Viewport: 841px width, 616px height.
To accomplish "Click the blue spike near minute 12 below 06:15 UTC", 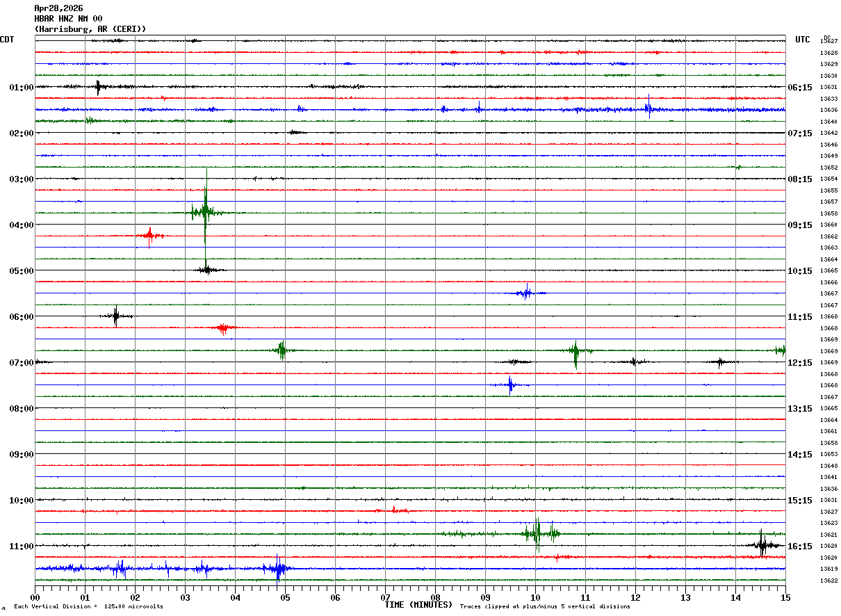I will pos(648,108).
